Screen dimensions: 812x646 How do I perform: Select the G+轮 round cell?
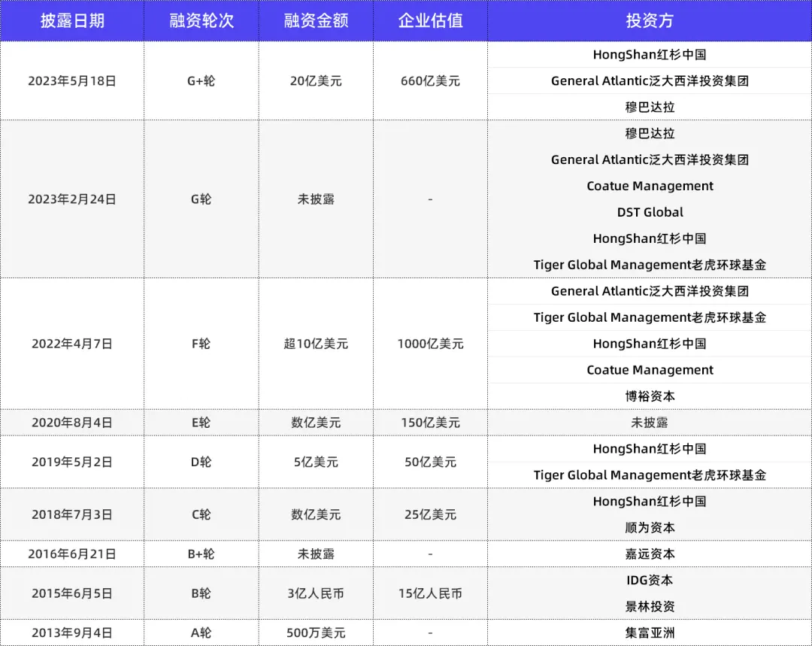coord(201,80)
